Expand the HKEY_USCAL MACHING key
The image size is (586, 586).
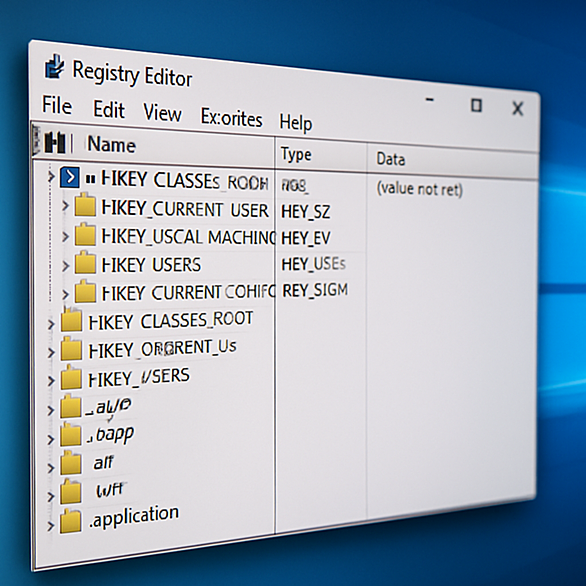pyautogui.click(x=65, y=236)
